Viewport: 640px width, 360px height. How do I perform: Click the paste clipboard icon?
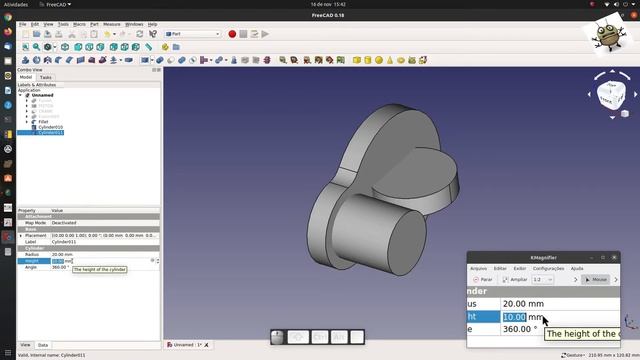pyautogui.click(x=94, y=34)
